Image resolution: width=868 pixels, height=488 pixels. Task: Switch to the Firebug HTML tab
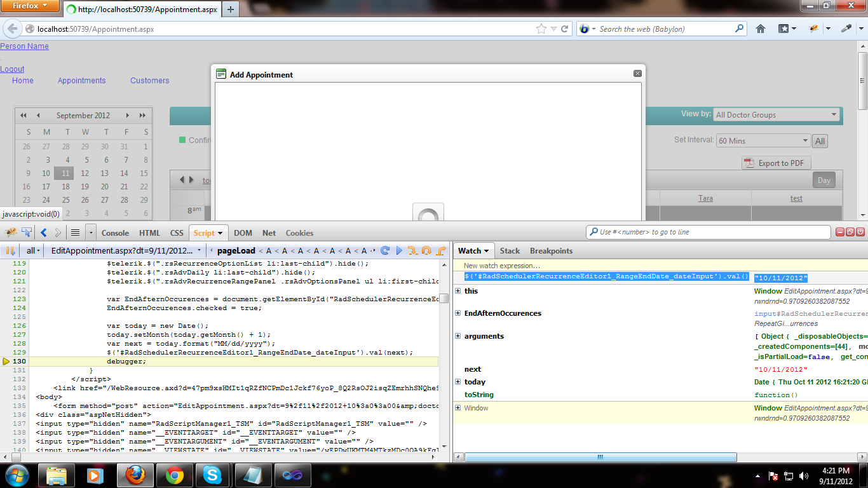click(x=149, y=233)
